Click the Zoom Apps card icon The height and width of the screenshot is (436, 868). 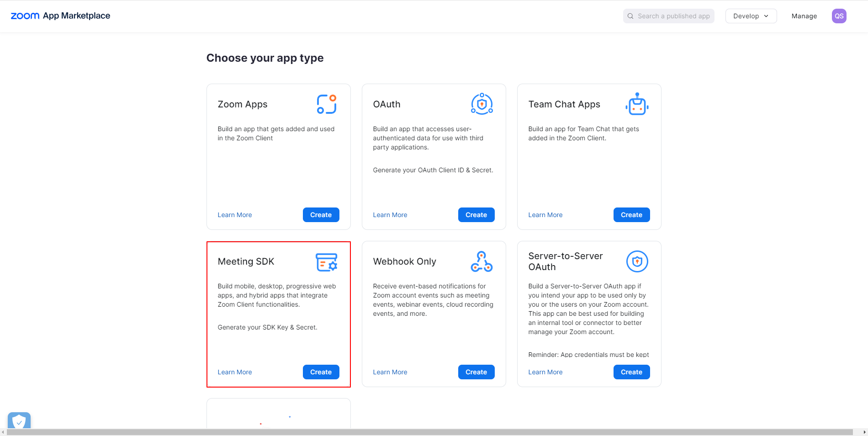[x=326, y=104]
